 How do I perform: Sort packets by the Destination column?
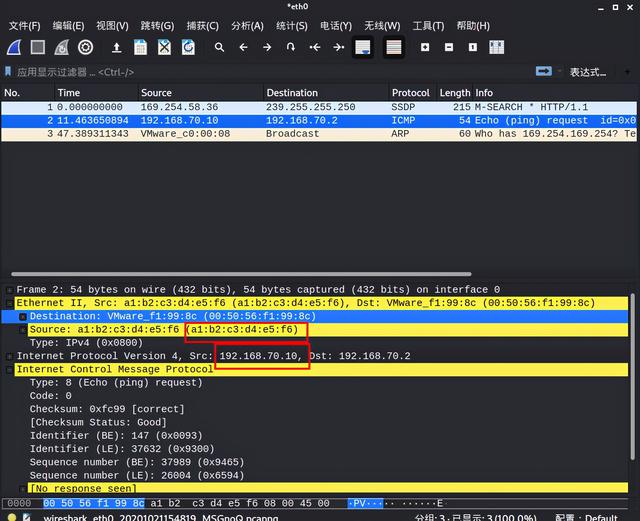tap(326, 93)
